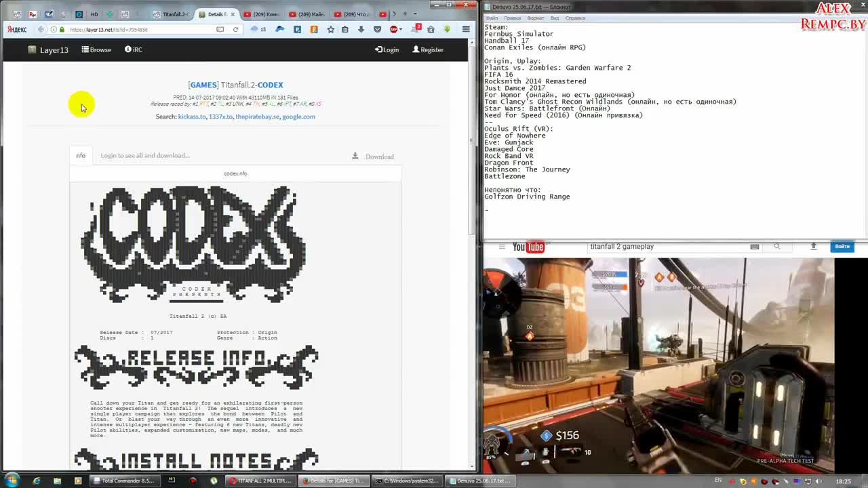Search the release on 1337x.to
The image size is (868, 488).
pos(220,117)
